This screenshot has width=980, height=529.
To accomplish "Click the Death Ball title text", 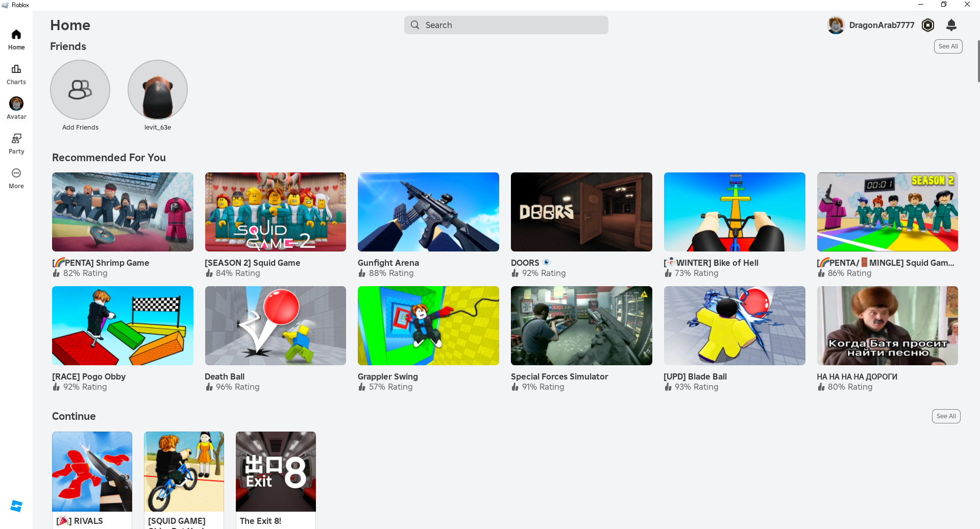I will (x=225, y=376).
